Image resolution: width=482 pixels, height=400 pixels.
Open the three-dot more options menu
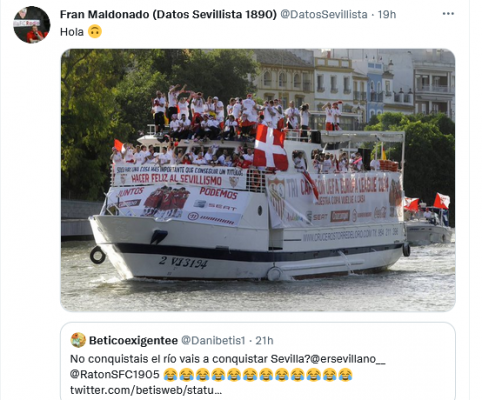448,14
